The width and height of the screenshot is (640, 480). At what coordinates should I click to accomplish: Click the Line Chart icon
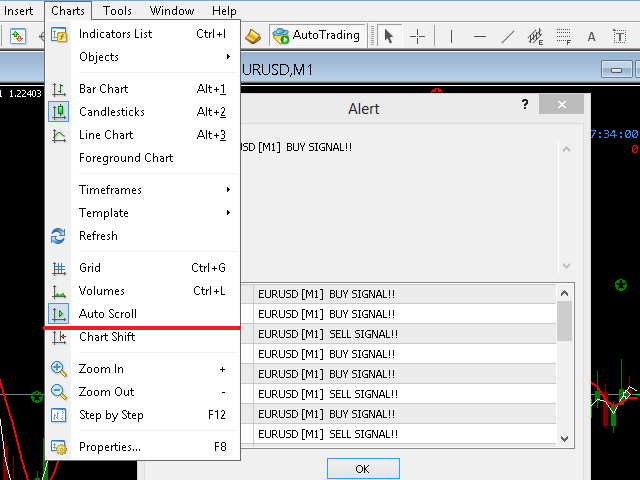(x=59, y=135)
